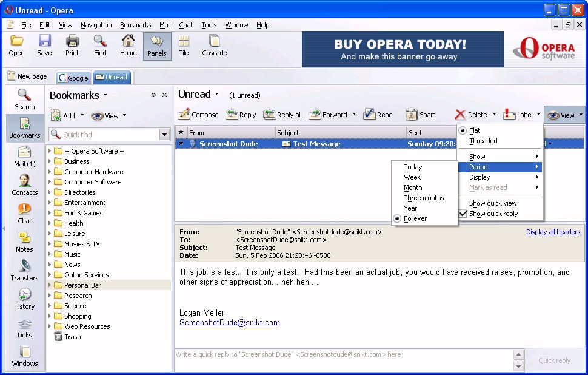
Task: Click the Compose mail icon
Action: [x=184, y=114]
